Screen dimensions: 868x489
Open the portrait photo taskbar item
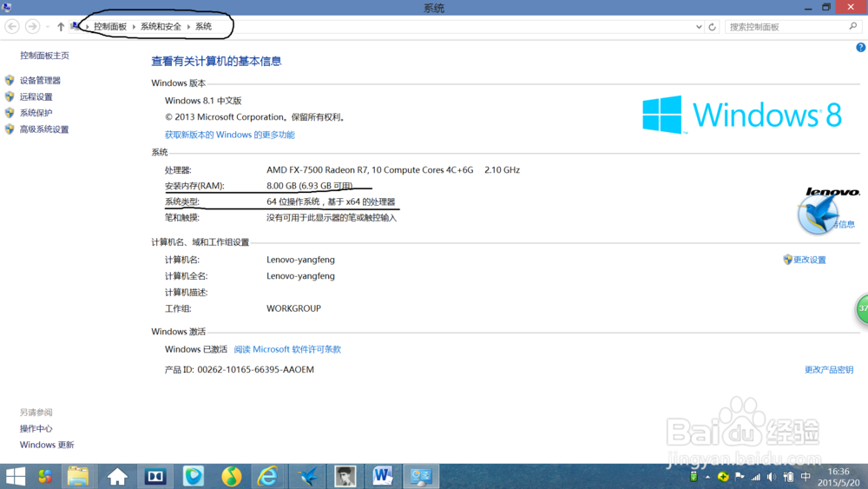[x=345, y=476]
